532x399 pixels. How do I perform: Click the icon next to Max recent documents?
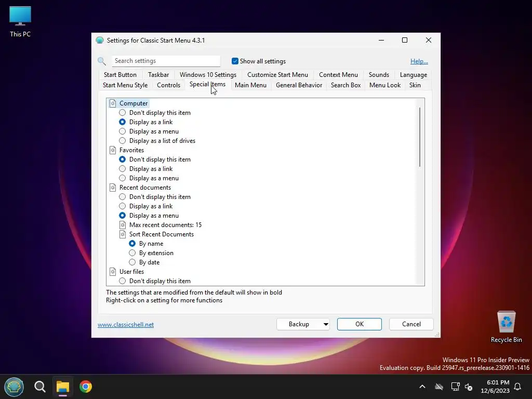(x=123, y=225)
